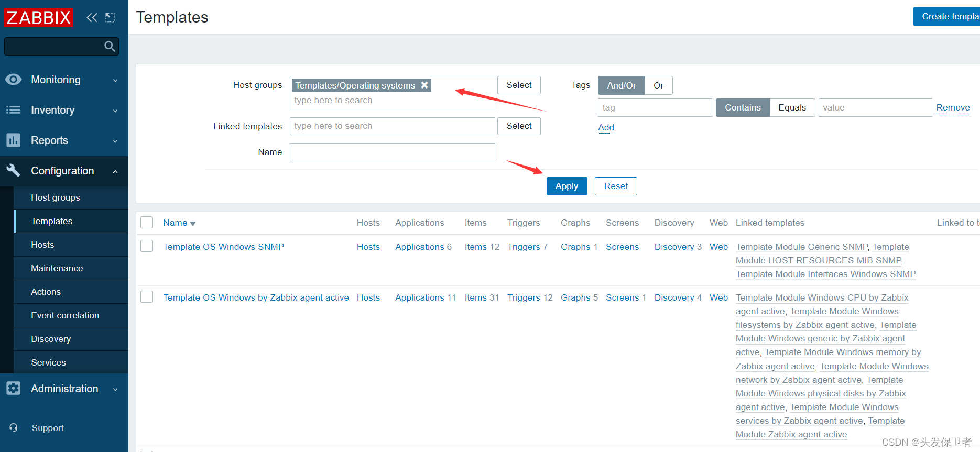
Task: Select And/Or tag evaluation
Action: 622,85
